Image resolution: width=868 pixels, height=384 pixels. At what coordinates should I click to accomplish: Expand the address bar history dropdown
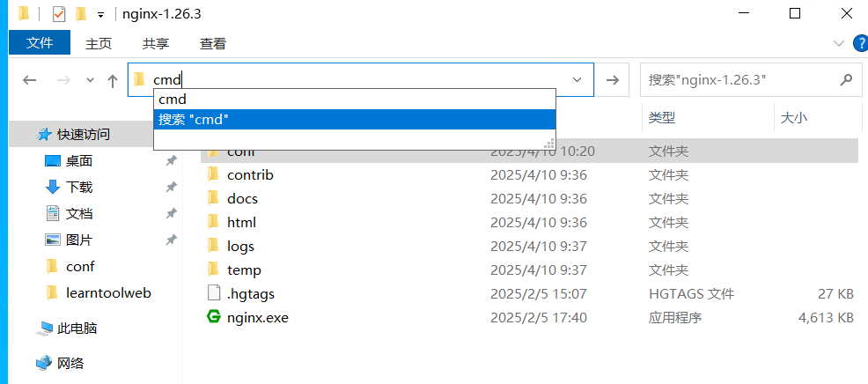(577, 80)
